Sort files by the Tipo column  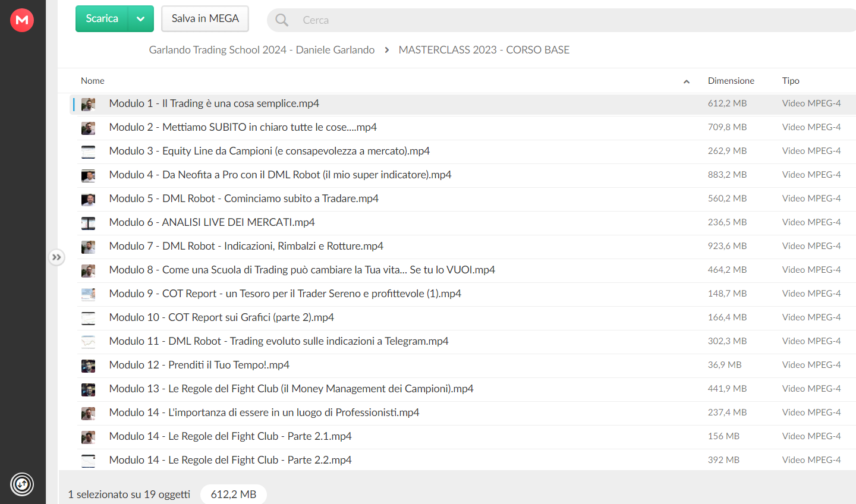tap(791, 81)
